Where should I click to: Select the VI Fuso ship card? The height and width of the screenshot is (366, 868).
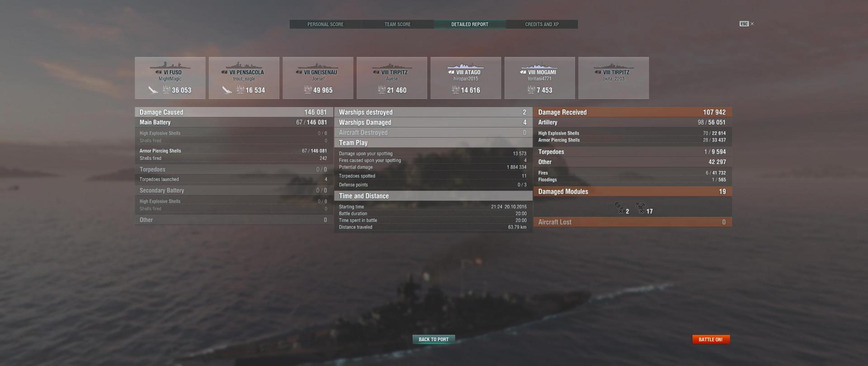tap(170, 78)
